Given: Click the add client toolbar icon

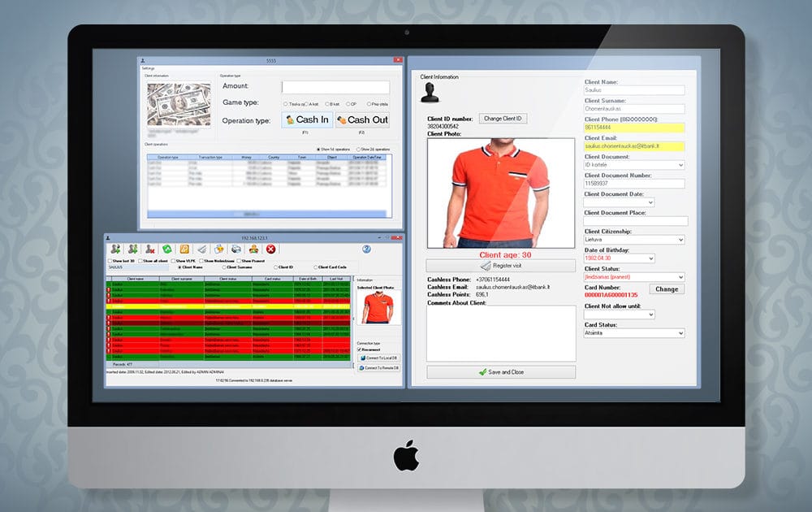Looking at the screenshot, I should pos(116,249).
